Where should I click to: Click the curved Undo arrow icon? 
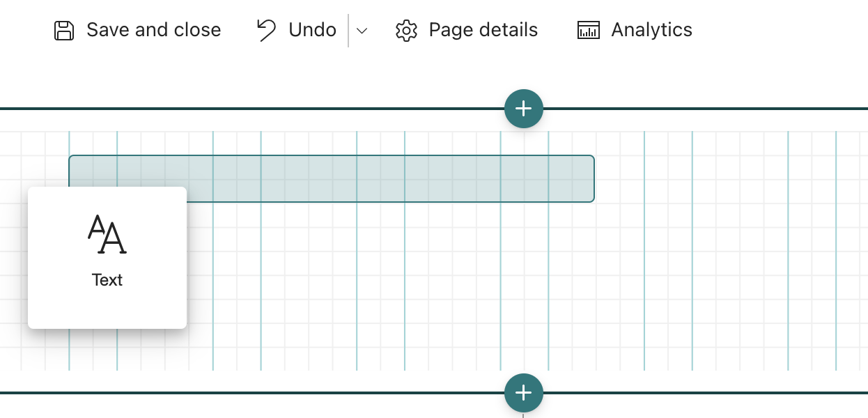click(265, 30)
